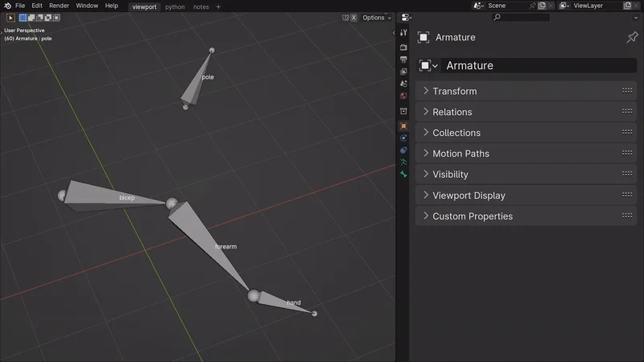This screenshot has width=644, height=362.
Task: Expand the Custom Properties panel
Action: tap(526, 216)
